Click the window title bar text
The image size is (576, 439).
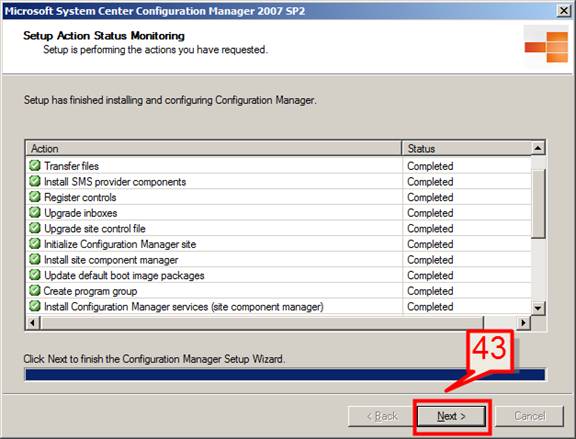(155, 11)
